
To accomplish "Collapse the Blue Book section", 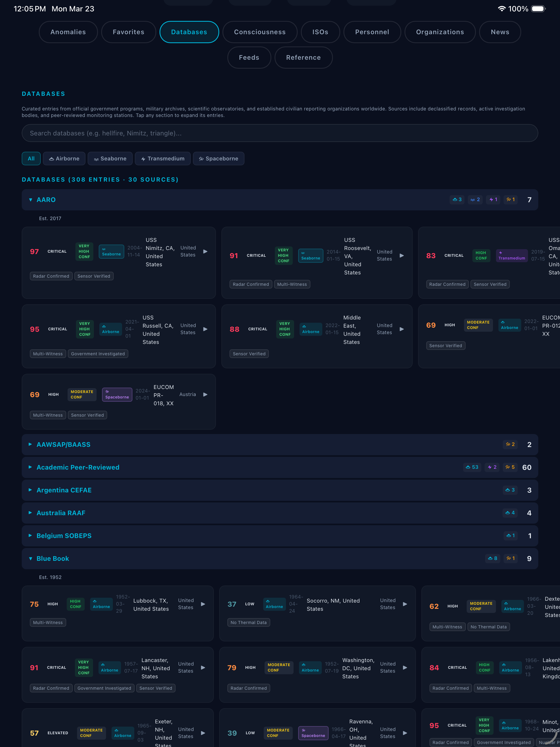I will tap(280, 558).
